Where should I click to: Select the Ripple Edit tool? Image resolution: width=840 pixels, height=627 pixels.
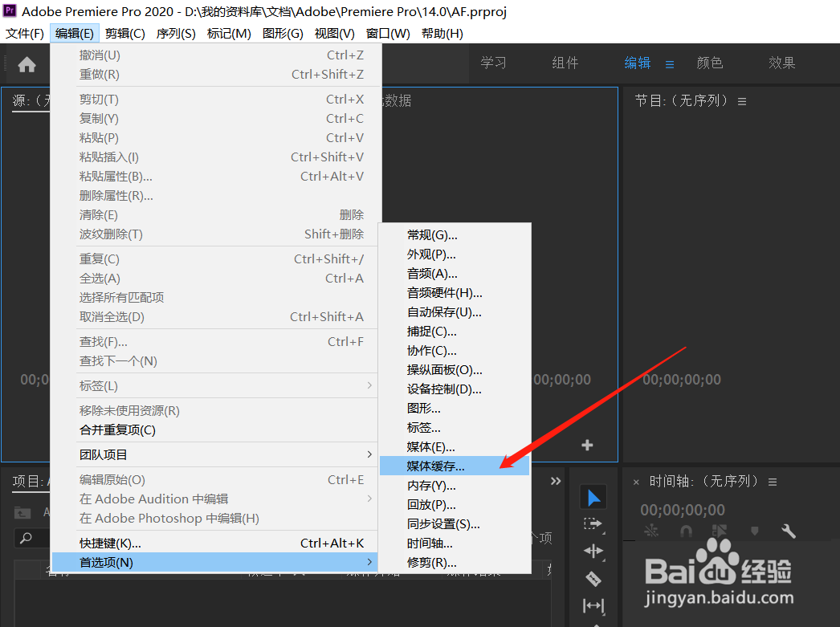coord(593,551)
